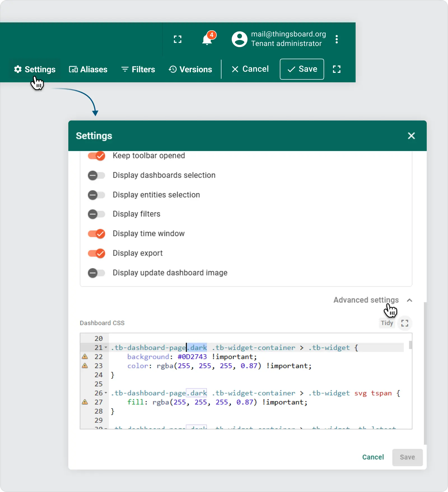Image resolution: width=448 pixels, height=492 pixels.
Task: Turn off Display export toggle
Action: [x=96, y=253]
